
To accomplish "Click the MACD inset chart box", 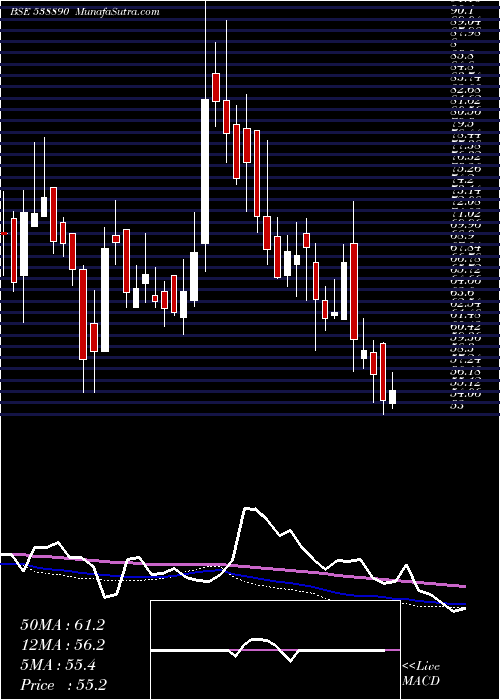I will click(275, 650).
